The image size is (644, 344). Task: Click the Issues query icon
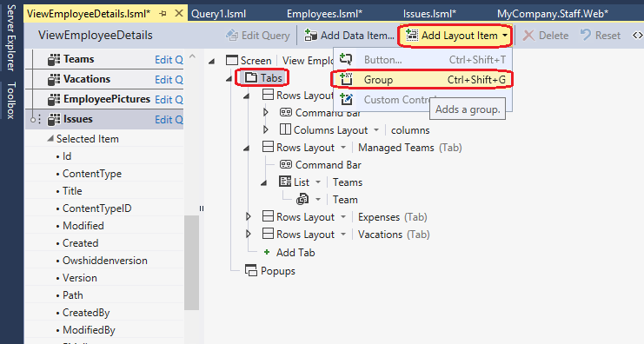point(54,120)
